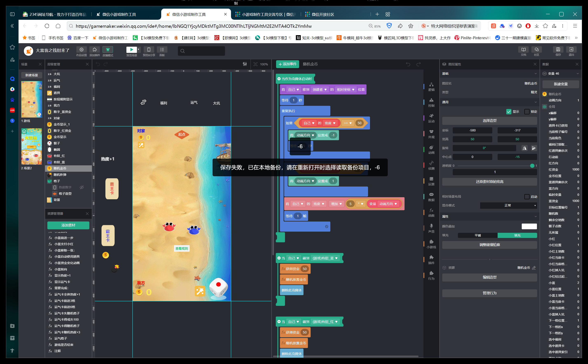This screenshot has height=364, width=588.
Task: Click the 新建变量 button
Action: coord(561,84)
